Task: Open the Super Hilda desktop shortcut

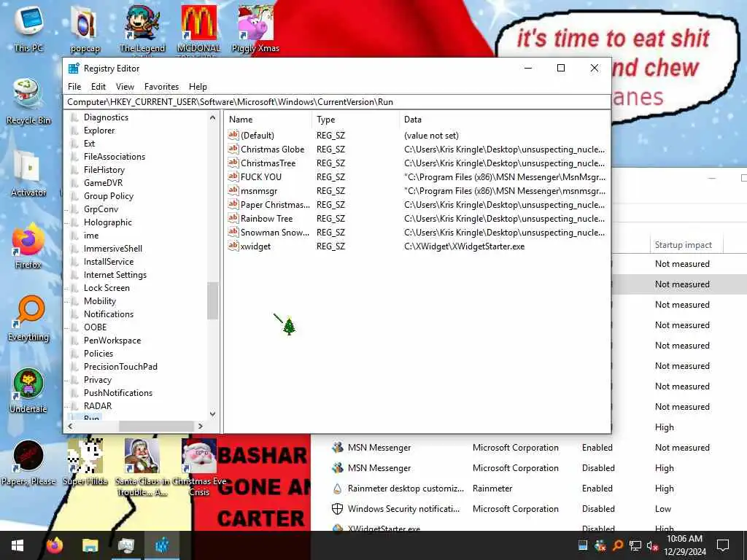Action: pyautogui.click(x=85, y=462)
